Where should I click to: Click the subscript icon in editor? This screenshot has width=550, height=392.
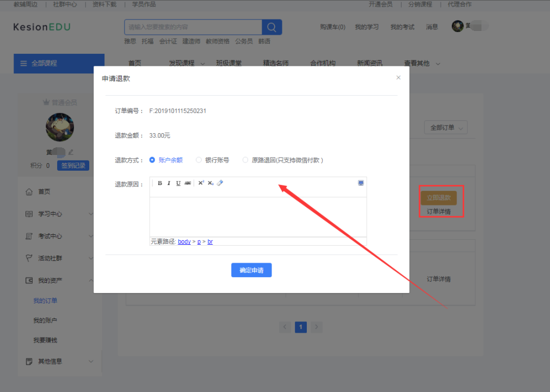tap(211, 183)
